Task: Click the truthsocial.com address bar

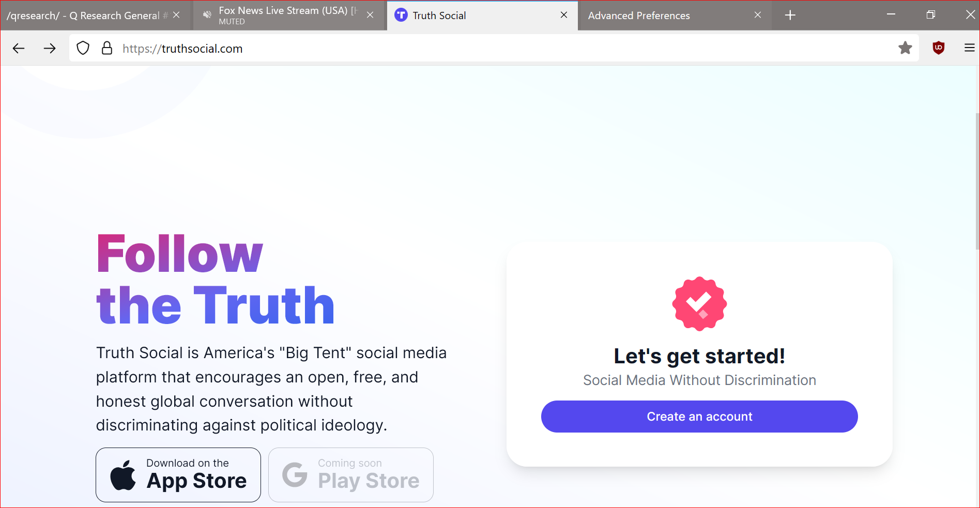Action: tap(494, 48)
